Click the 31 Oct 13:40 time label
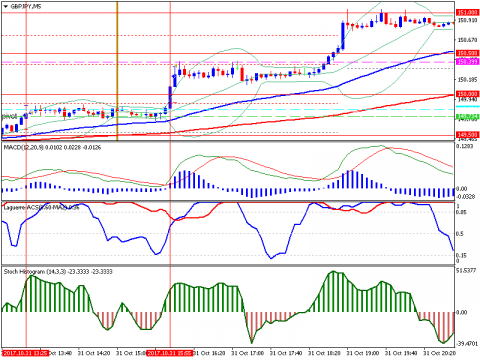This screenshot has height=360, width=480. [60, 353]
